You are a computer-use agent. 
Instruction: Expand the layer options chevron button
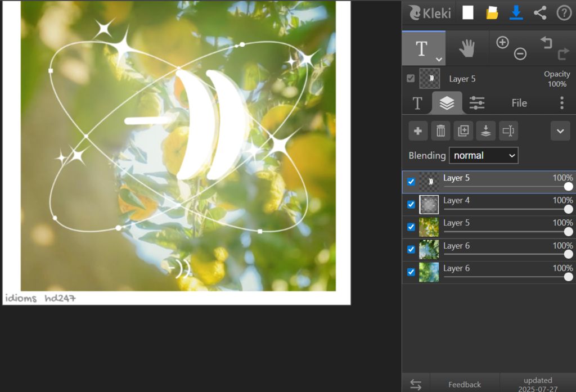point(560,131)
